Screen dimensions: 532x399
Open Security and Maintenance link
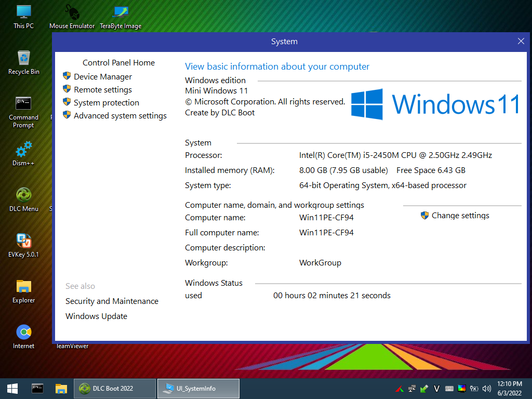(112, 301)
